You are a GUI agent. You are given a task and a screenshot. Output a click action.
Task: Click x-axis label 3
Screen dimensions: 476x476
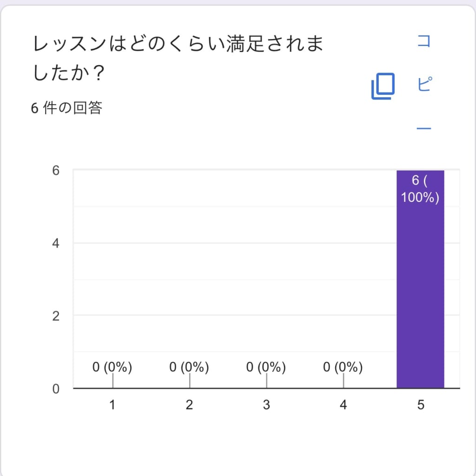pos(266,405)
